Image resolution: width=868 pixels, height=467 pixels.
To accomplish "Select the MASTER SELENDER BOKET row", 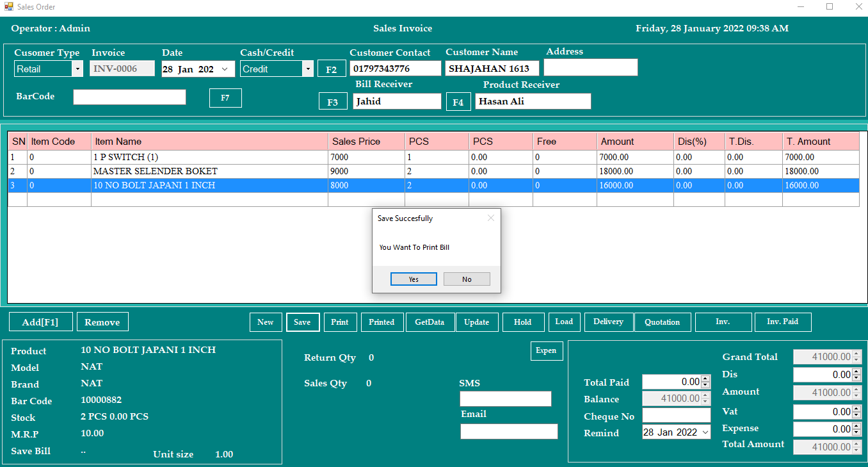I will click(156, 172).
